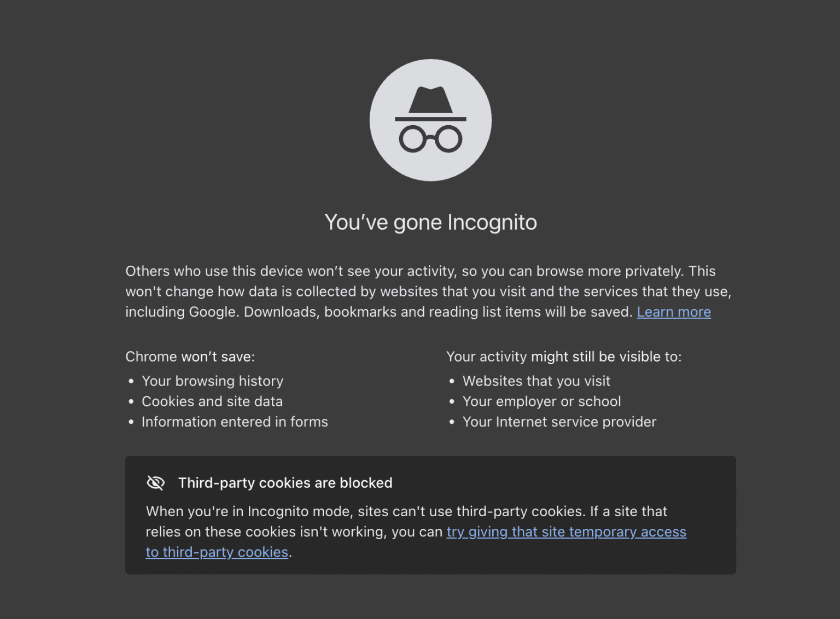This screenshot has width=840, height=619.
Task: Click the temporary access to third-party cookies link
Action: pos(567,532)
